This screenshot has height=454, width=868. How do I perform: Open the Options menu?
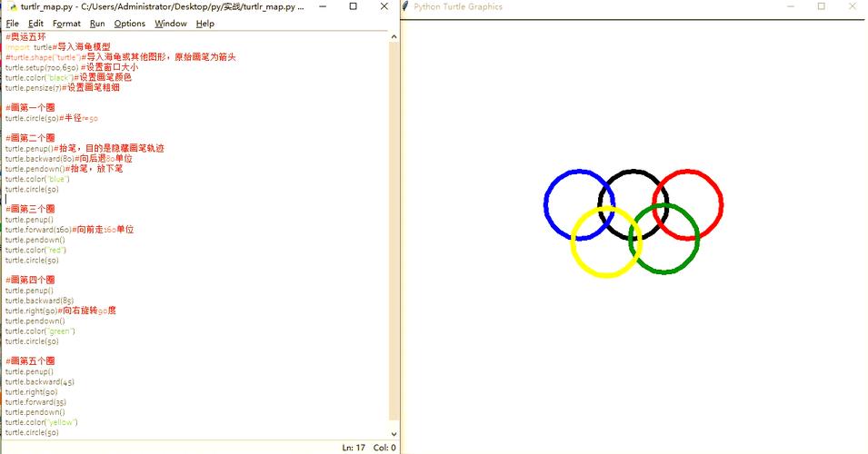pos(130,24)
